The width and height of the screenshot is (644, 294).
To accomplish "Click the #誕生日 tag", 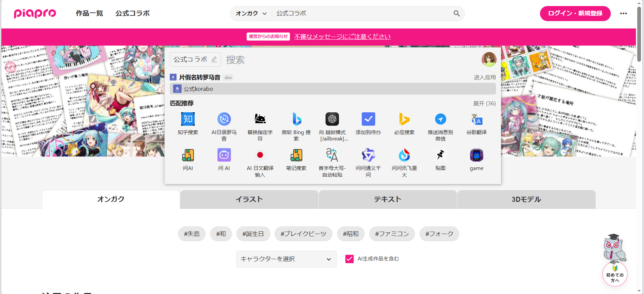I will (x=253, y=234).
